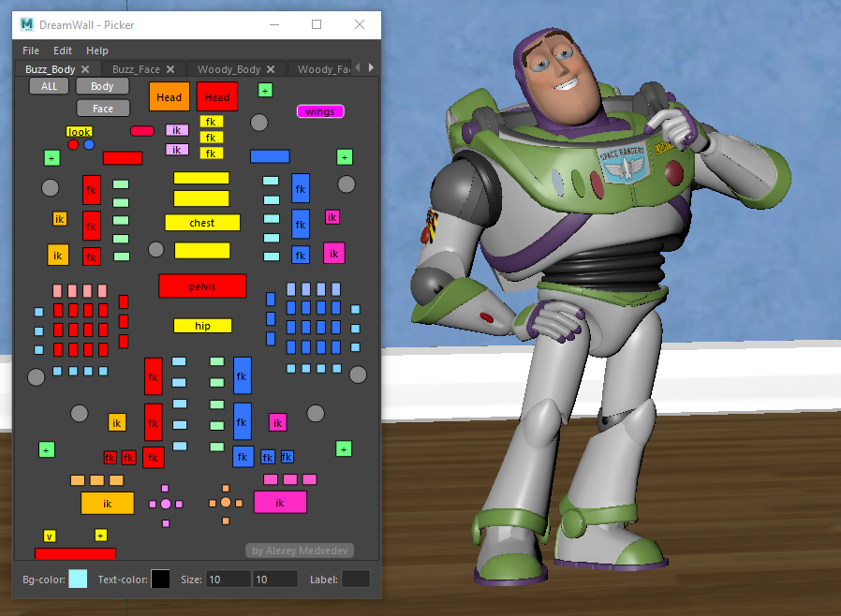Screen dimensions: 841x616
Task: Click green plus button beside Head
Action: tap(265, 90)
